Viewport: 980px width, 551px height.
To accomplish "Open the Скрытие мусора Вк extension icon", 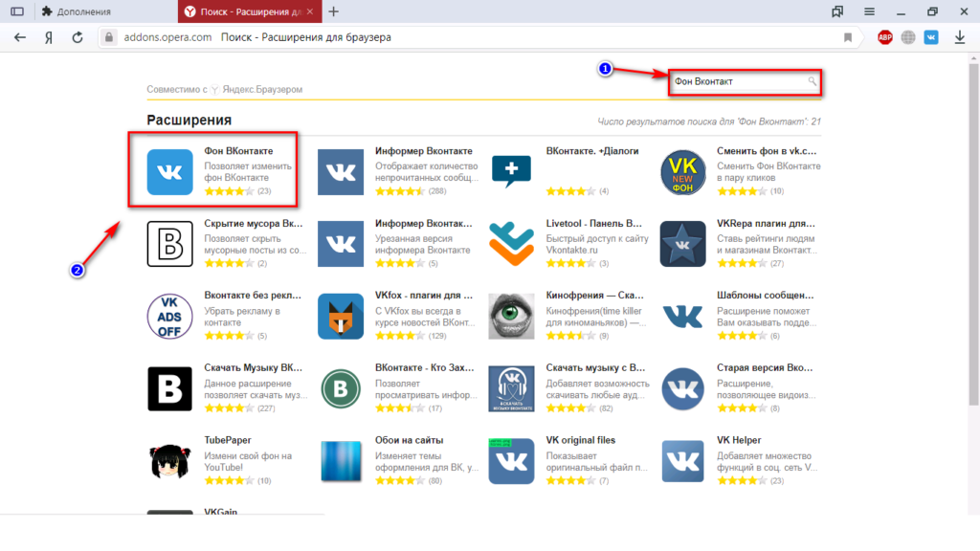I will click(x=170, y=244).
